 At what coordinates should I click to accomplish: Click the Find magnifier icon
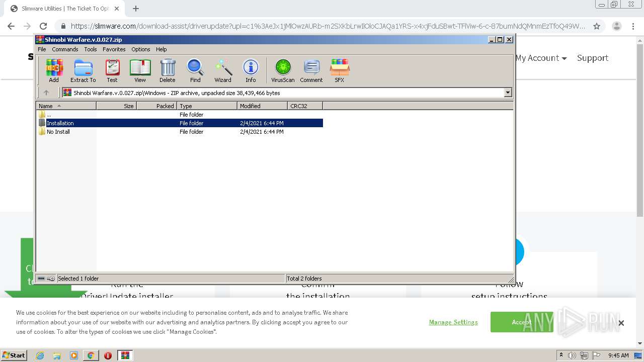(x=195, y=70)
